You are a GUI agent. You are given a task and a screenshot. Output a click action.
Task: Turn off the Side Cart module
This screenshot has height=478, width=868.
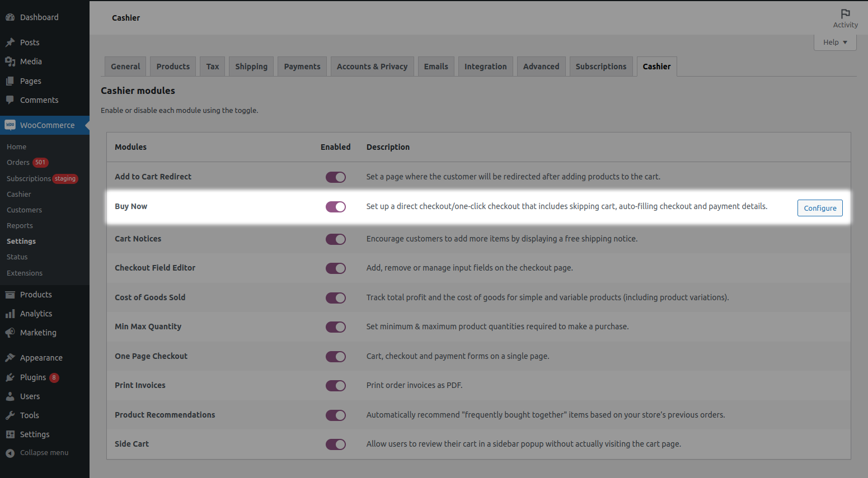335,444
